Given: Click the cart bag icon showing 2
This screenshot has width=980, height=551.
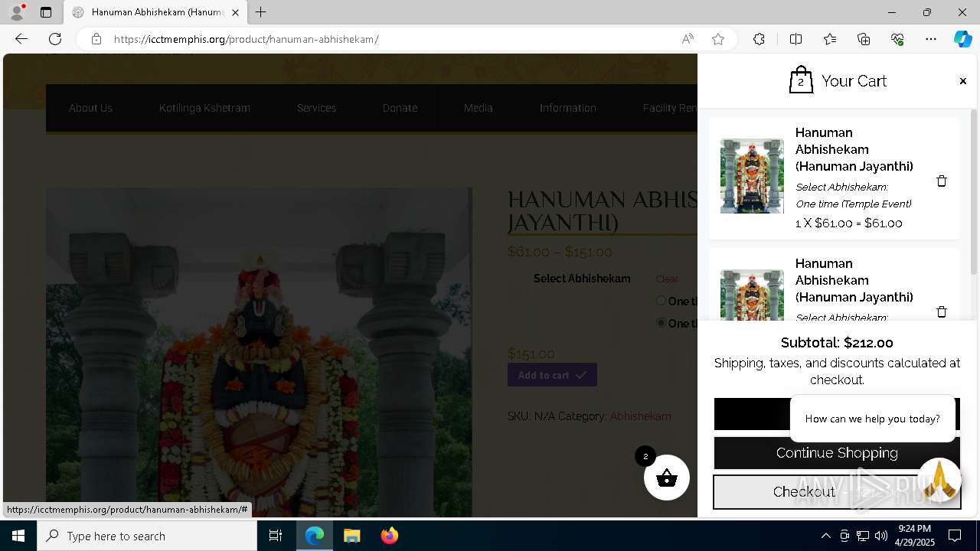Looking at the screenshot, I should 801,80.
